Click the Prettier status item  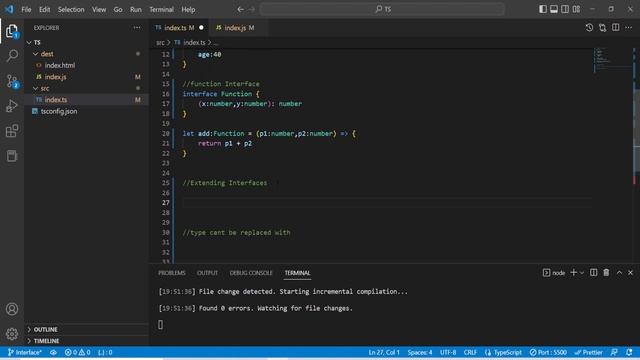pos(588,352)
